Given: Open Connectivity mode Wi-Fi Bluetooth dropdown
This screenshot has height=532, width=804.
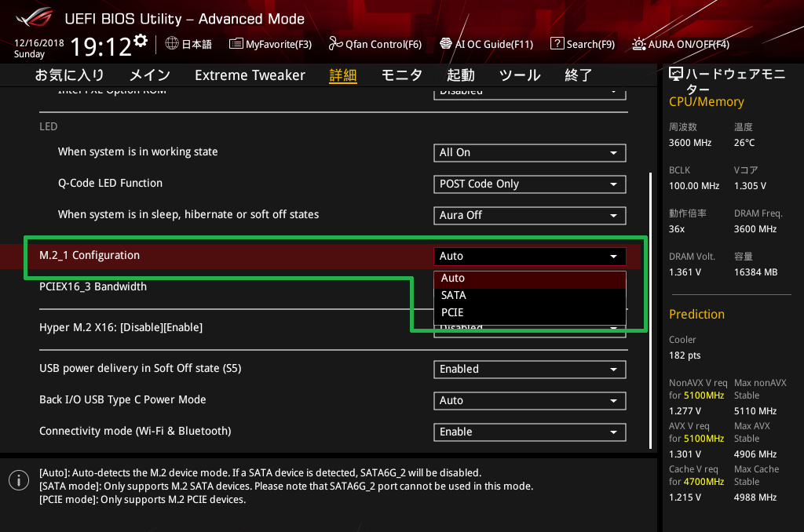Looking at the screenshot, I should click(530, 432).
